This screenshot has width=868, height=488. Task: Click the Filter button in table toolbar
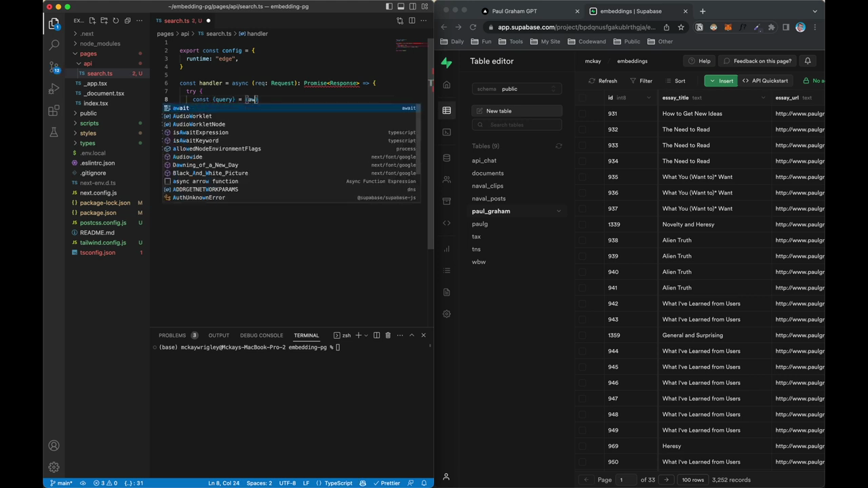point(641,81)
